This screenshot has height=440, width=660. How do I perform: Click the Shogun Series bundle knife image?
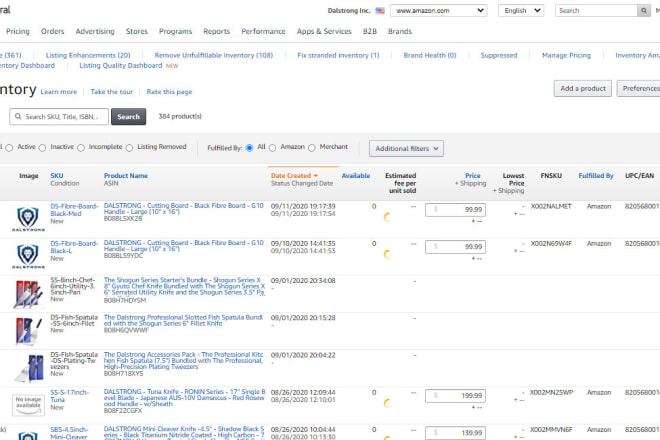pos(28,293)
